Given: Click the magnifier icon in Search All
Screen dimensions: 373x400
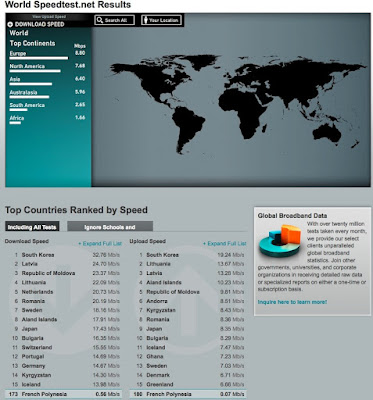Looking at the screenshot, I should click(100, 20).
